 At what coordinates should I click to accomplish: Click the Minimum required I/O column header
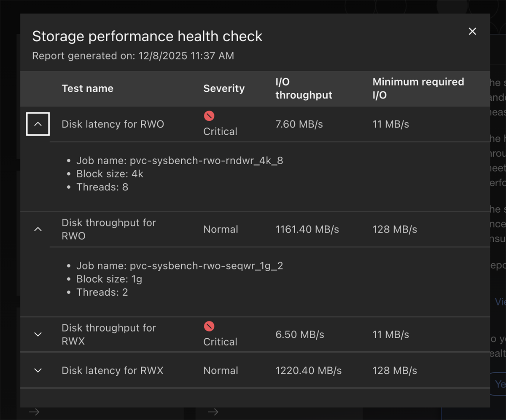click(418, 88)
